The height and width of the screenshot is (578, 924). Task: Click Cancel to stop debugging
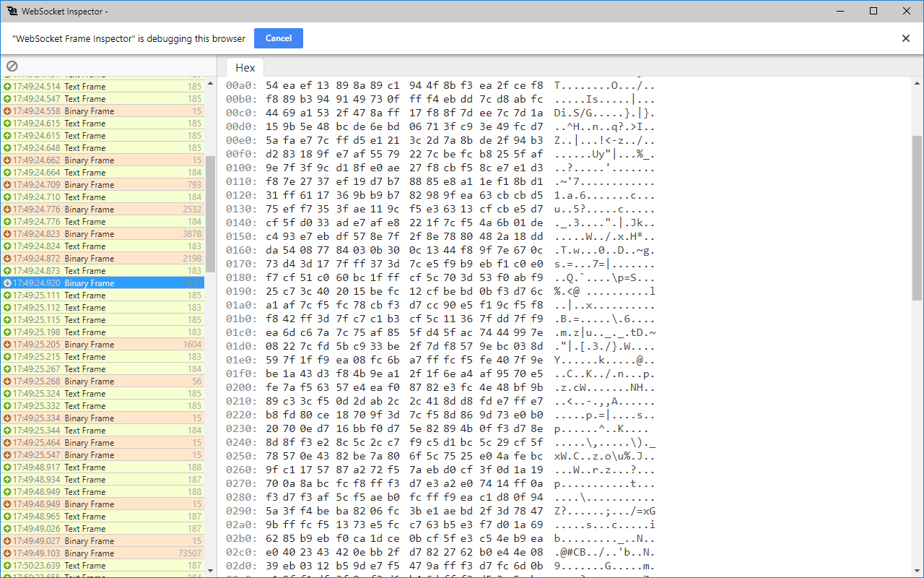pyautogui.click(x=279, y=38)
